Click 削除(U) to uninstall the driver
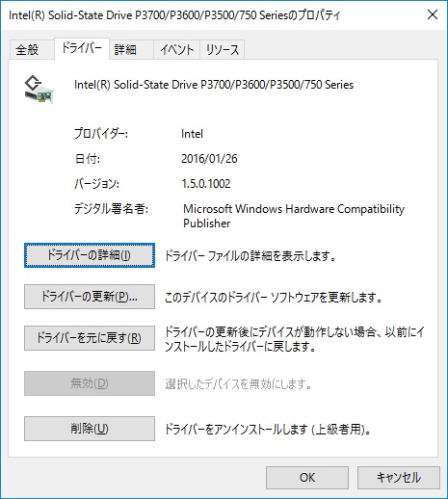Screen dimensions: 448x499 click(90, 429)
